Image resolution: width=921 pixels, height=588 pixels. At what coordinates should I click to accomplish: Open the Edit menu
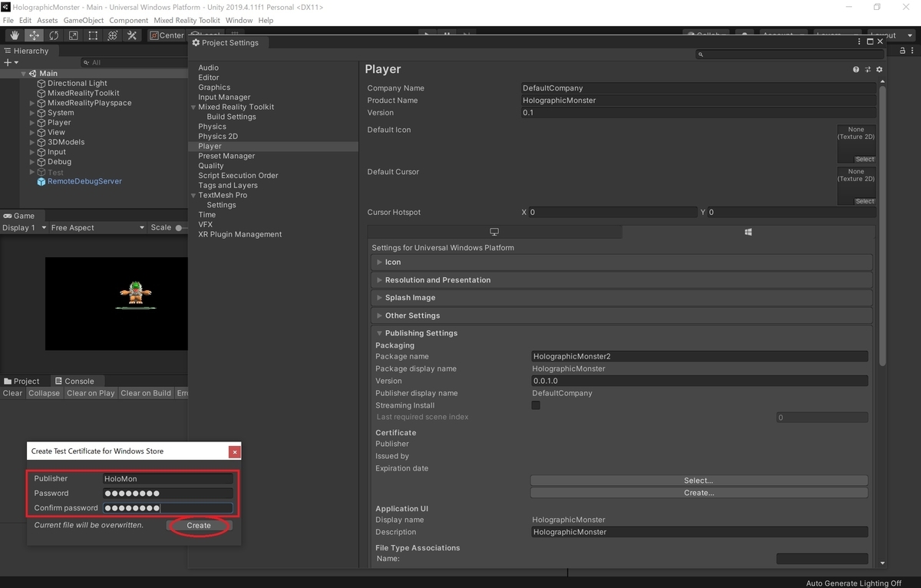coord(25,20)
